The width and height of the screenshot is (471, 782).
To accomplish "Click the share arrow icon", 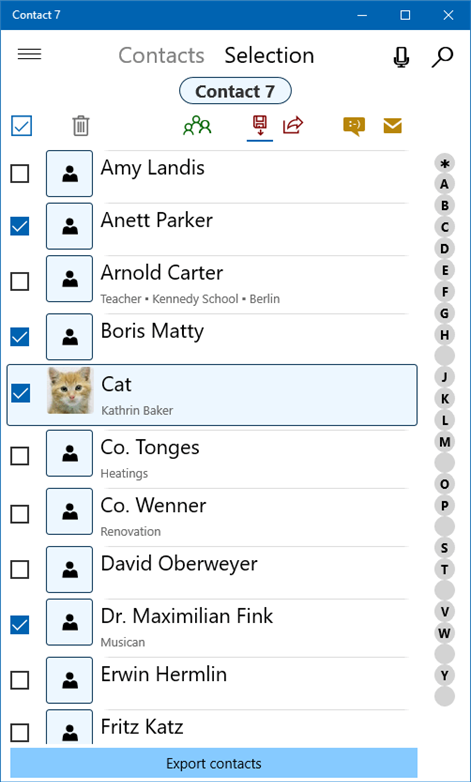I will tap(293, 125).
